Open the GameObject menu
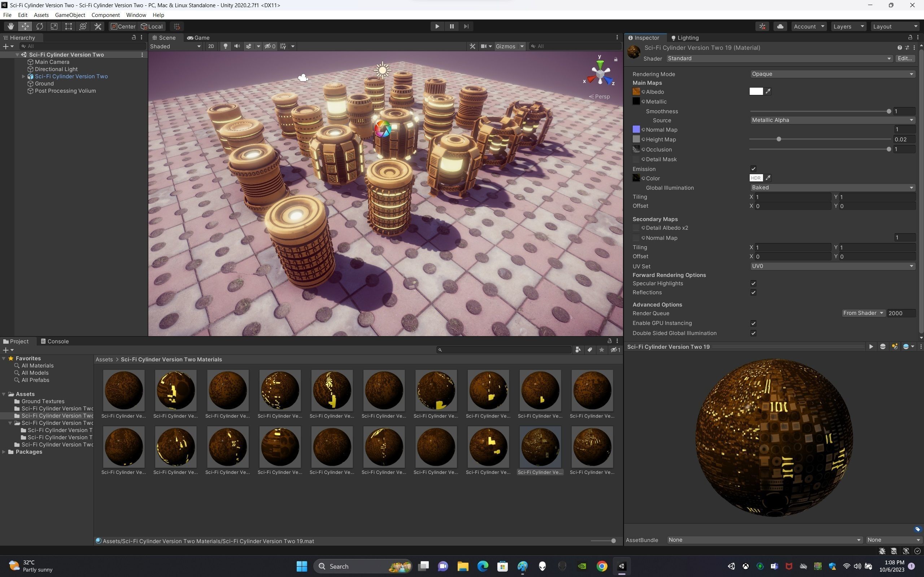This screenshot has height=577, width=924. click(70, 15)
